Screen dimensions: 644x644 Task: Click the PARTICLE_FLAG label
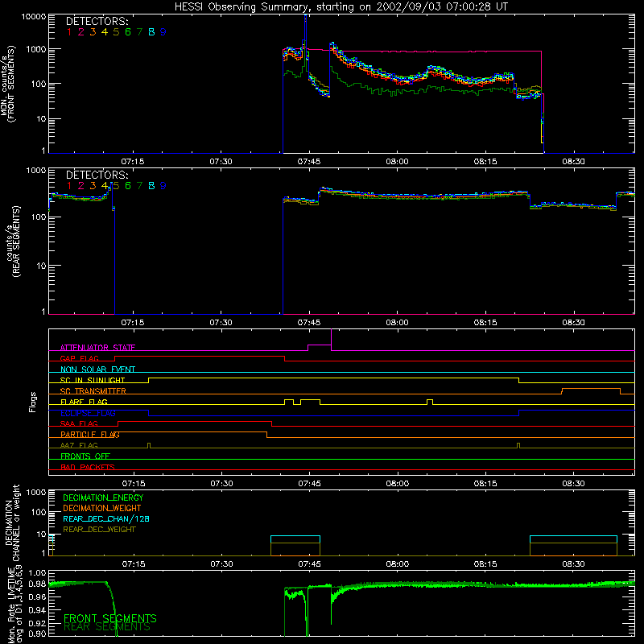tap(90, 434)
